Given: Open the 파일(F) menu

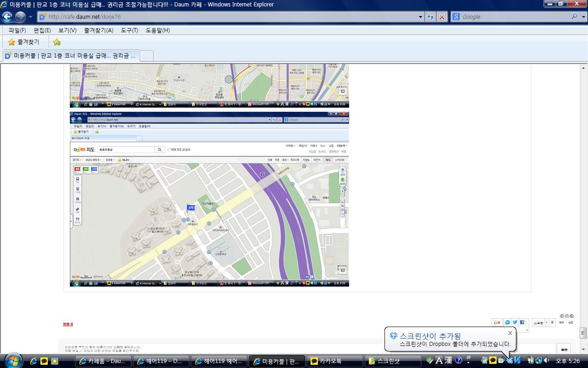Looking at the screenshot, I should (17, 30).
